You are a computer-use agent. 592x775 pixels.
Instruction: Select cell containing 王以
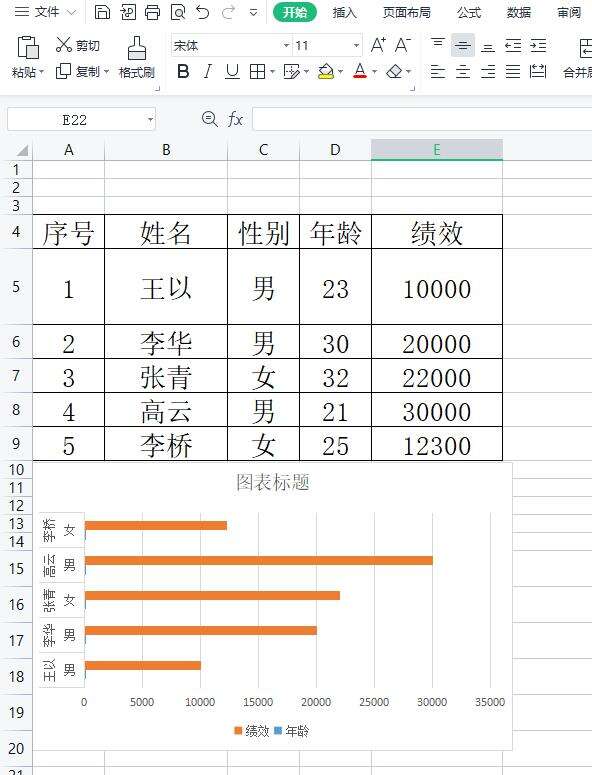pyautogui.click(x=166, y=287)
